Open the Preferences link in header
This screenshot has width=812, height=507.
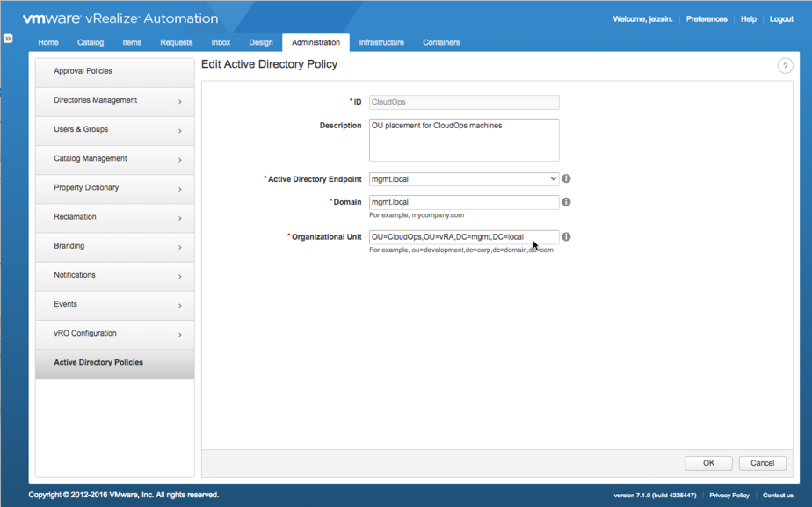coord(706,18)
